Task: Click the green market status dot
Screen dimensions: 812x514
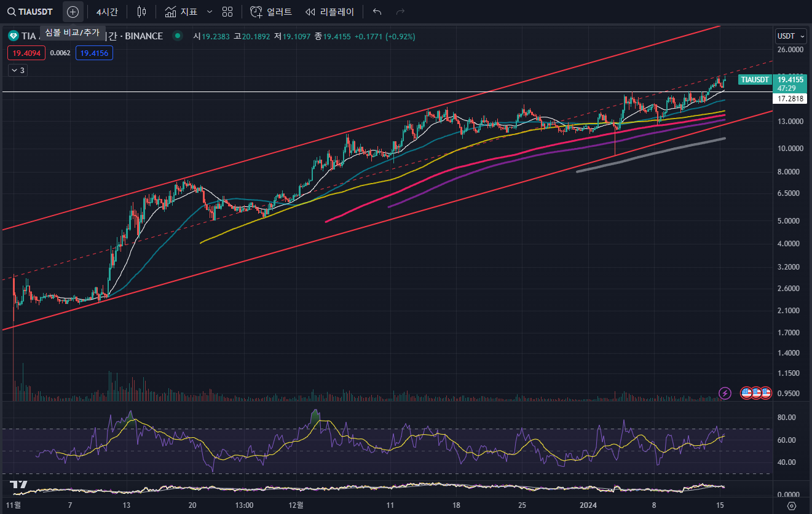Action: [x=178, y=36]
